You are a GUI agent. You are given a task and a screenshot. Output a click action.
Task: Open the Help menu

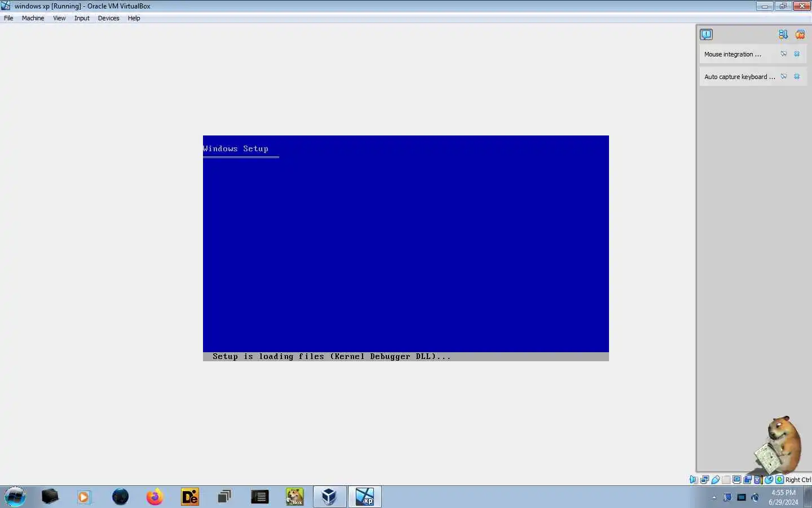point(134,18)
